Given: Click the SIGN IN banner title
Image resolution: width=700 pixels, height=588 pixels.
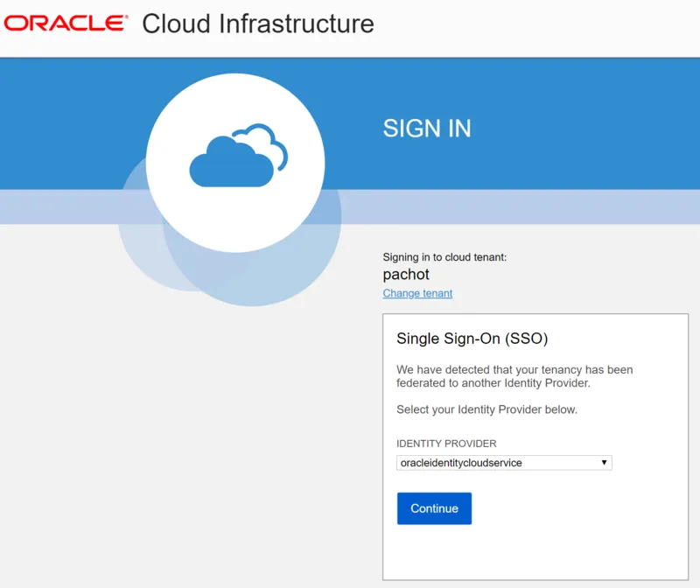Looking at the screenshot, I should click(x=427, y=129).
